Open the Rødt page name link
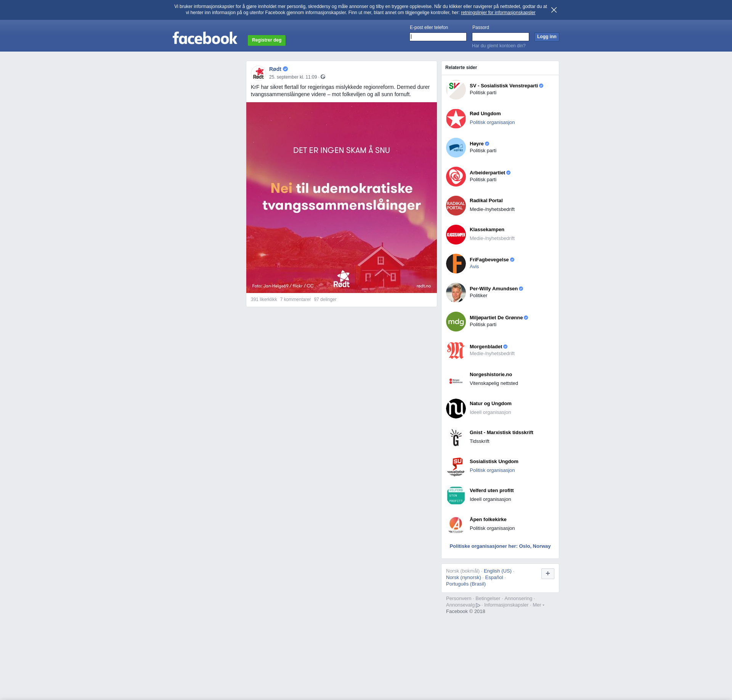The width and height of the screenshot is (732, 700). pos(275,69)
